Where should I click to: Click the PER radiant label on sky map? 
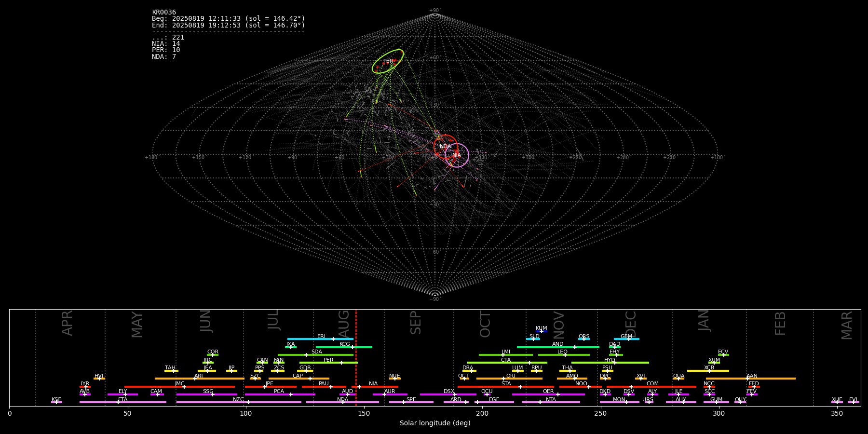tap(388, 61)
